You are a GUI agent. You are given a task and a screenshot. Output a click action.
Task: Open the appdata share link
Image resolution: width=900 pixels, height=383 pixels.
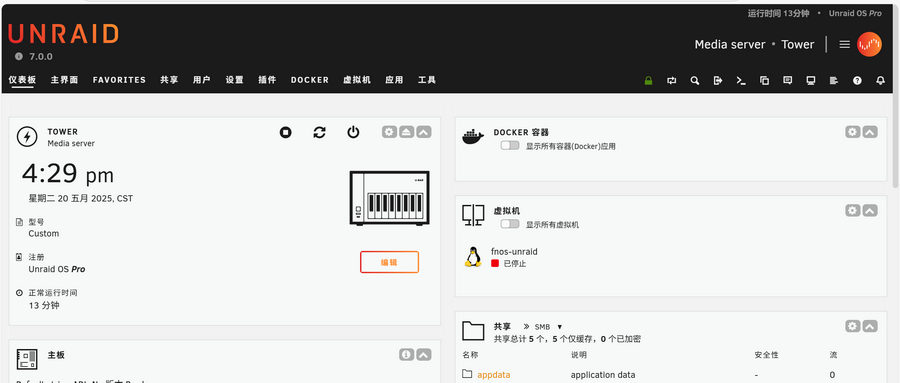[x=494, y=375]
